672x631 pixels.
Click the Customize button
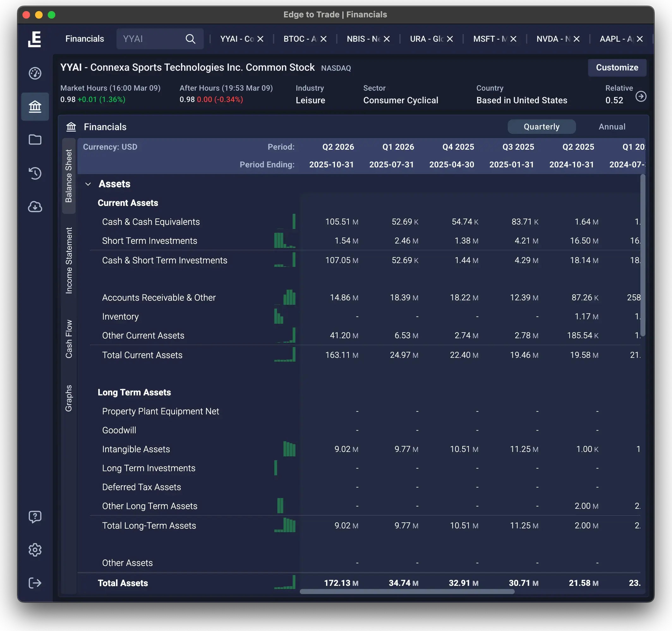pyautogui.click(x=617, y=68)
